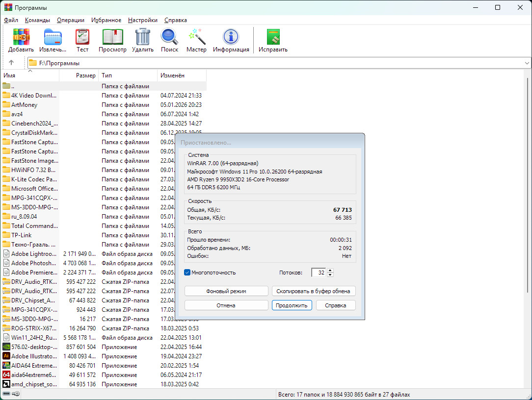Select the avz4 folder row
Image resolution: width=532 pixels, height=400 pixels.
[104, 114]
